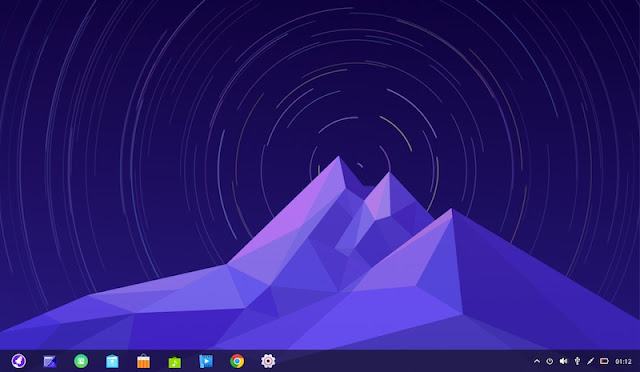
Task: Open the volume speaker icon in tray
Action: pos(564,361)
